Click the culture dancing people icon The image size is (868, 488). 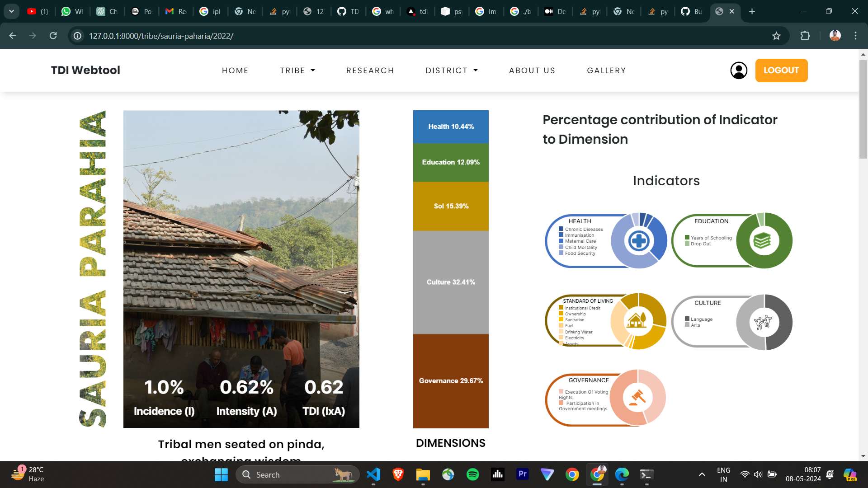(763, 322)
